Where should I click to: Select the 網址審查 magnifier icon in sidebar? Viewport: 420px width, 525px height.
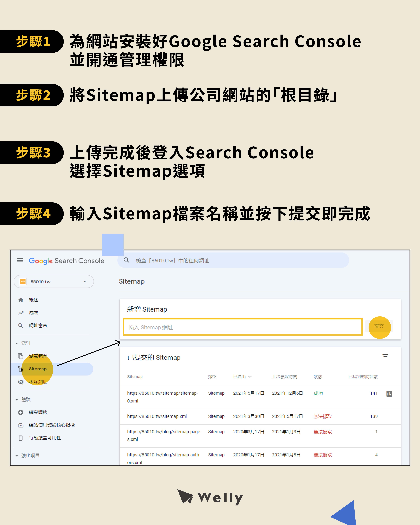[20, 326]
